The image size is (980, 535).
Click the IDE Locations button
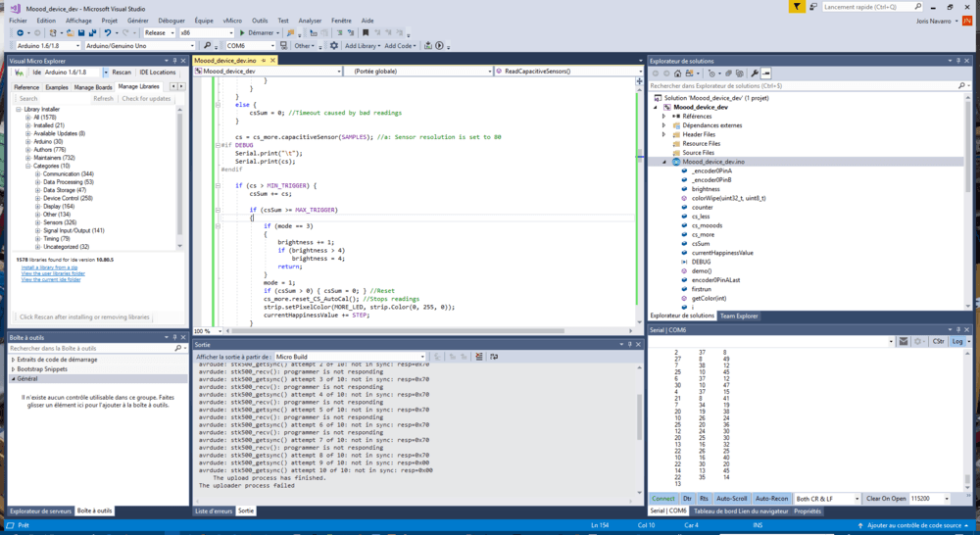point(158,73)
